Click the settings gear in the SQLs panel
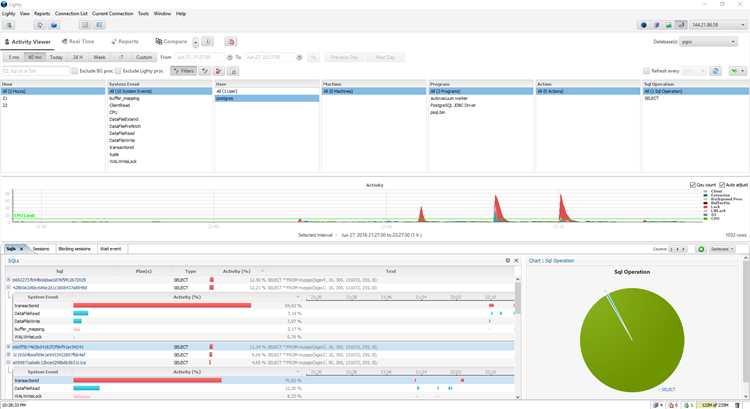Image resolution: width=750 pixels, height=409 pixels. click(x=507, y=261)
